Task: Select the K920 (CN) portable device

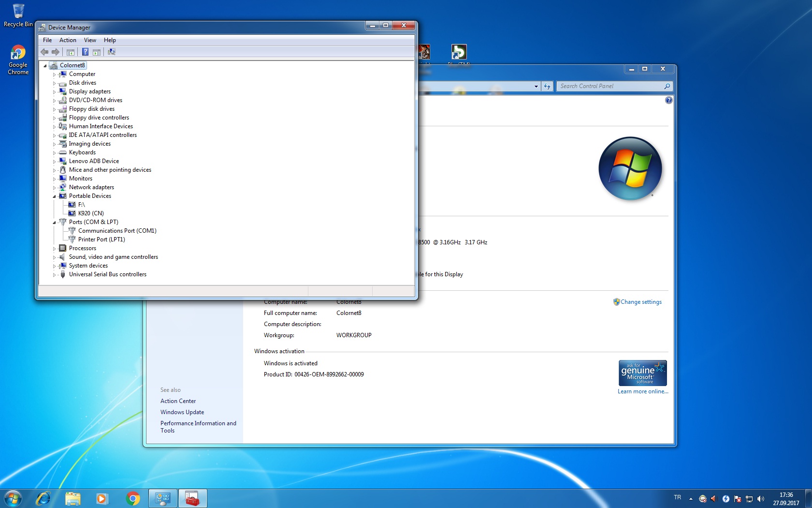Action: click(x=91, y=213)
